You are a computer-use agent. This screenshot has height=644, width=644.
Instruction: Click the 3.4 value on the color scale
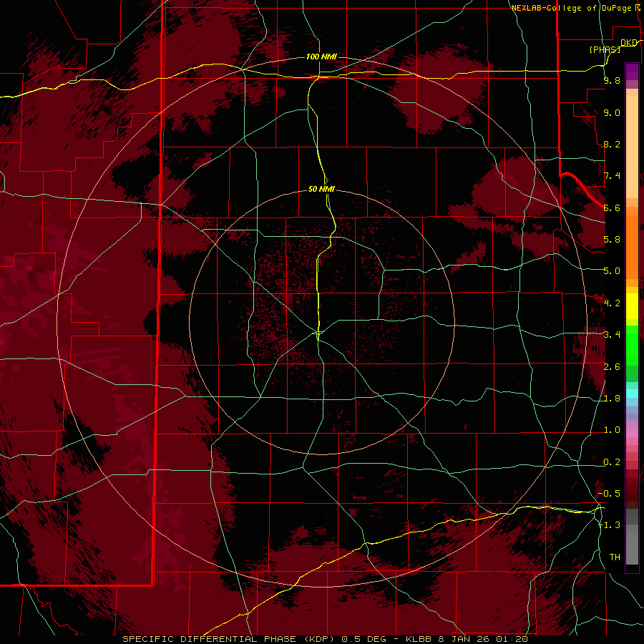pyautogui.click(x=612, y=335)
